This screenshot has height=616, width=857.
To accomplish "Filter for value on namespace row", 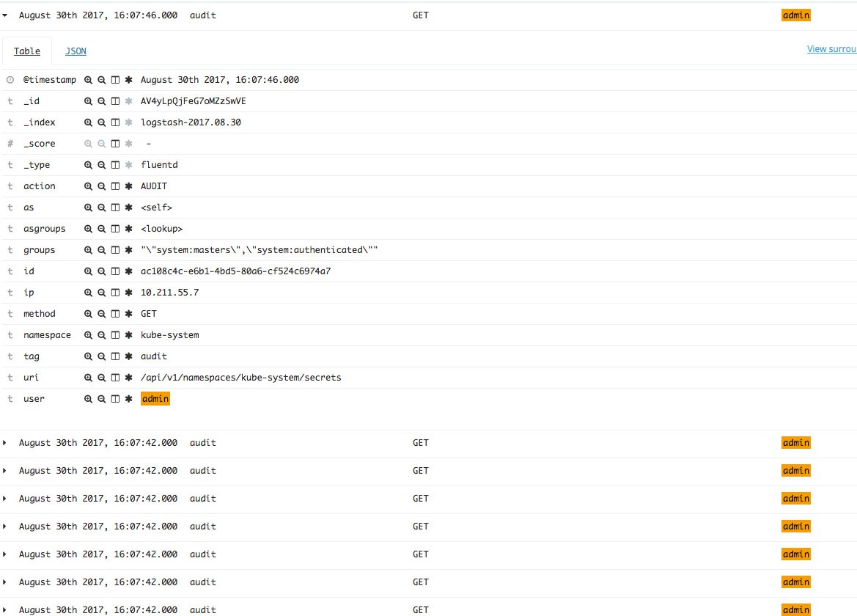I will point(88,336).
